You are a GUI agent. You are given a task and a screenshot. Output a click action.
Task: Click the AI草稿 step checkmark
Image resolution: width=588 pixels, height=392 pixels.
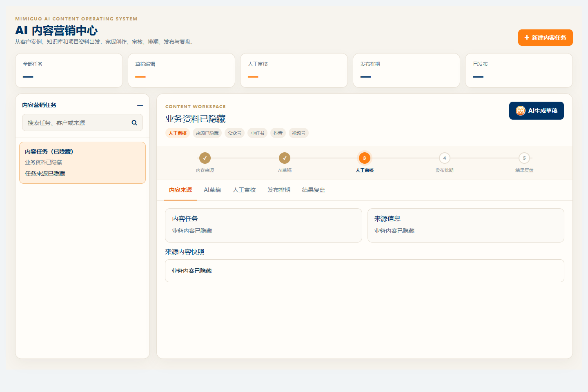click(285, 158)
